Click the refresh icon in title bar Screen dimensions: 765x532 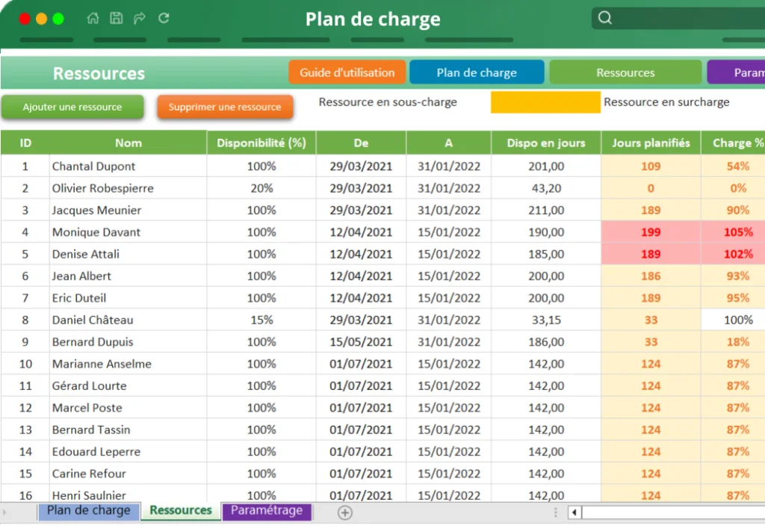click(x=164, y=19)
